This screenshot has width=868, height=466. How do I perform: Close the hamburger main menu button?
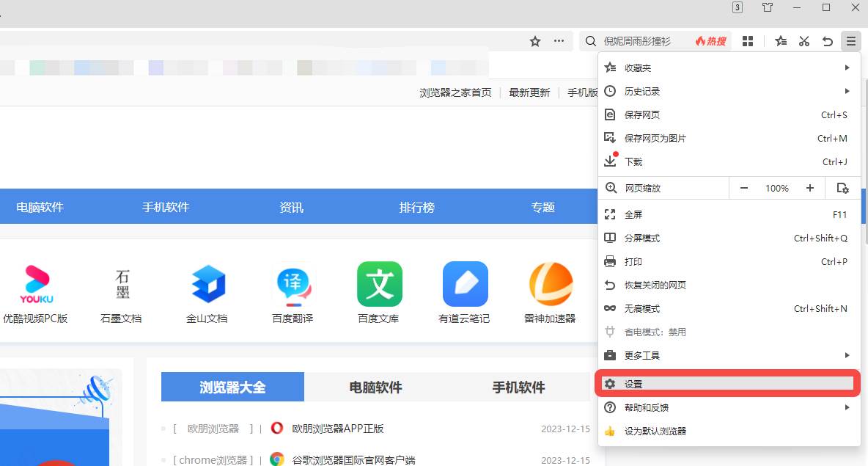pyautogui.click(x=851, y=41)
